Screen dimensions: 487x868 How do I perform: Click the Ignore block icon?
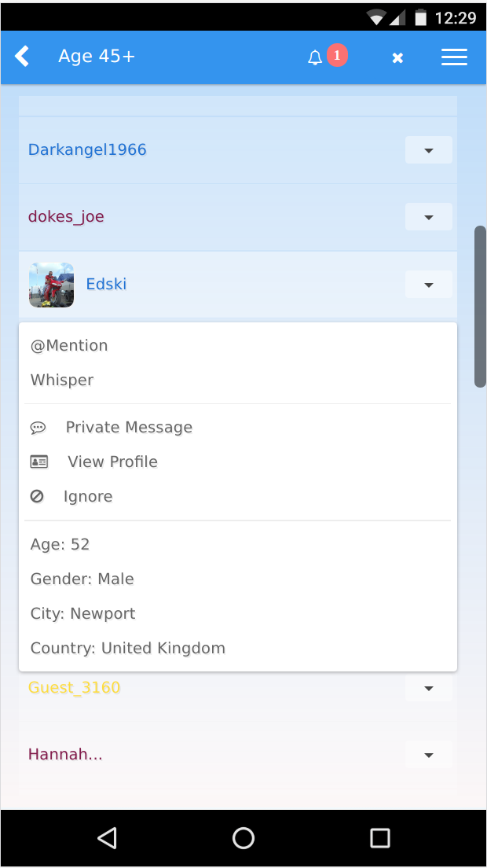[37, 496]
